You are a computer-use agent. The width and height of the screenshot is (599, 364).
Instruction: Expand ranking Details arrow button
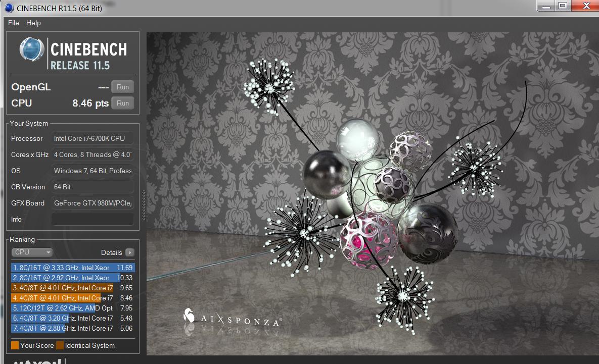pyautogui.click(x=130, y=252)
